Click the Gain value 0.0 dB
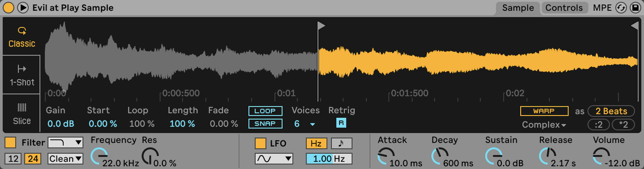The width and height of the screenshot is (644, 169). (61, 124)
